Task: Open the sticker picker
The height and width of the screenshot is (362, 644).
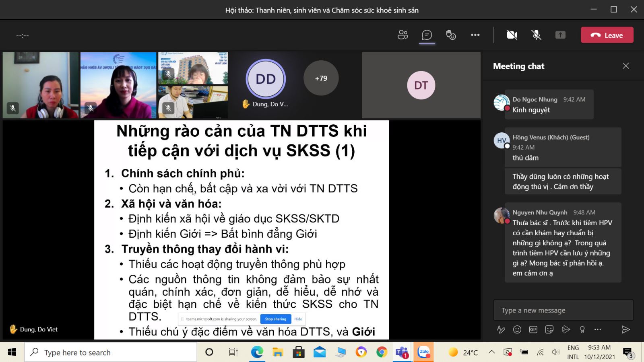Action: point(549,329)
